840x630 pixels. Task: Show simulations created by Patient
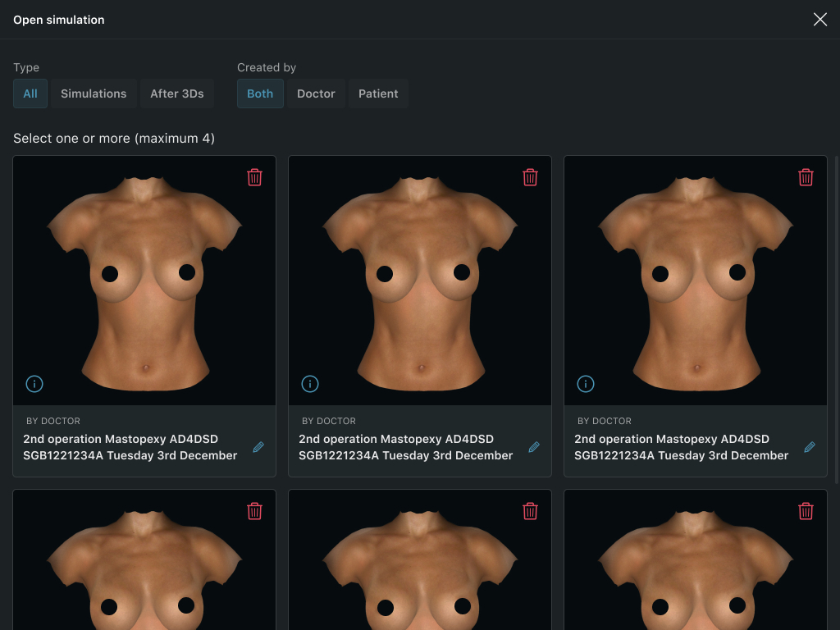(x=378, y=94)
